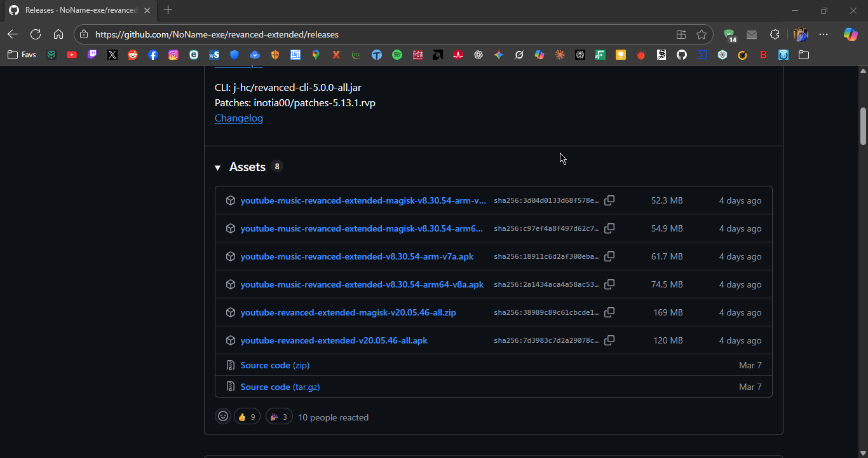Open Spotify bookmark in favorites bar
The width and height of the screenshot is (868, 458).
[397, 55]
